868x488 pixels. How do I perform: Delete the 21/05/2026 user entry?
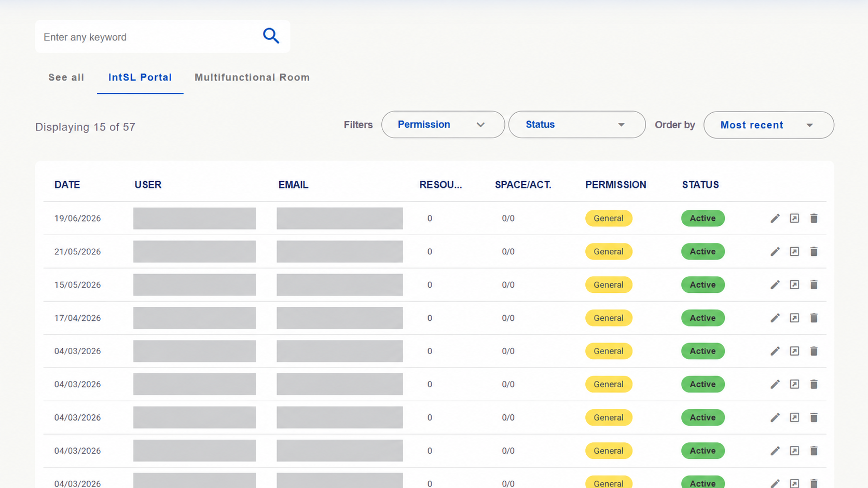tap(814, 252)
